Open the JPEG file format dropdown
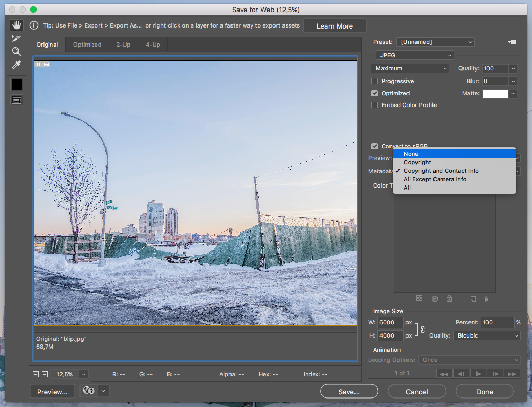The width and height of the screenshot is (532, 407). 415,55
